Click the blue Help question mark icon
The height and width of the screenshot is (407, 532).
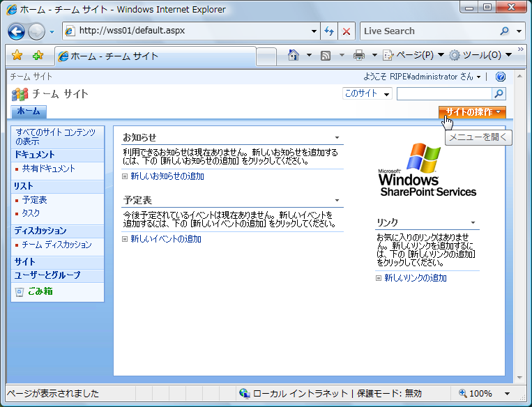point(501,77)
